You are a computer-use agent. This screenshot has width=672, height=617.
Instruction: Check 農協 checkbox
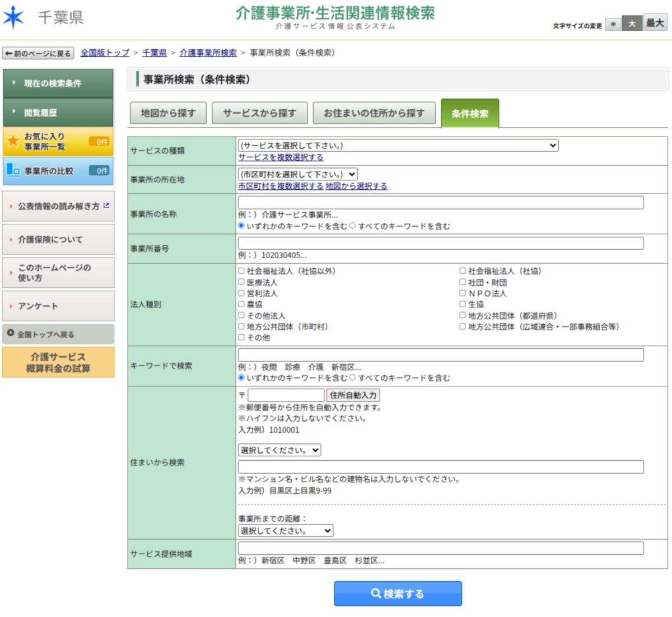(x=241, y=304)
